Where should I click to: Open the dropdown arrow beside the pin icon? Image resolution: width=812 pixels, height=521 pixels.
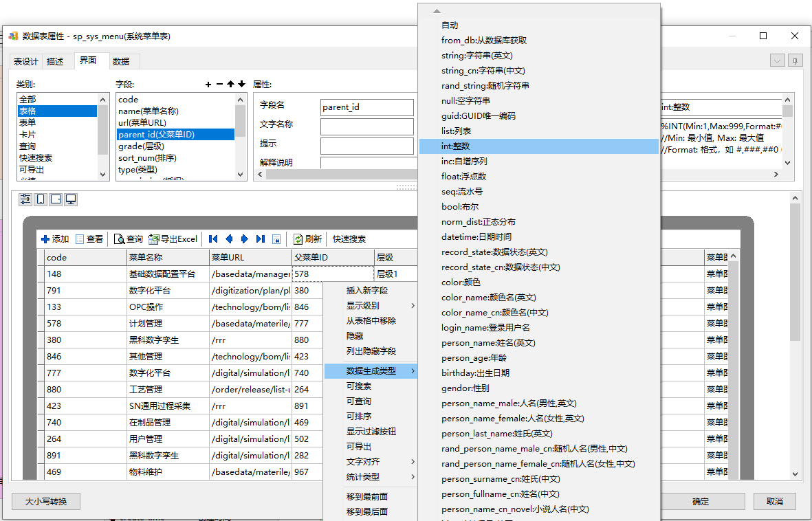[778, 60]
